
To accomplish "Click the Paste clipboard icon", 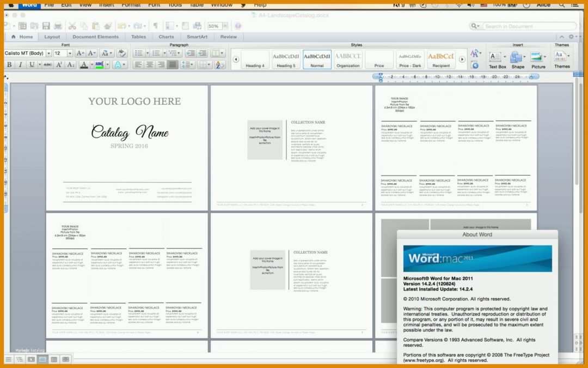I will click(x=96, y=26).
